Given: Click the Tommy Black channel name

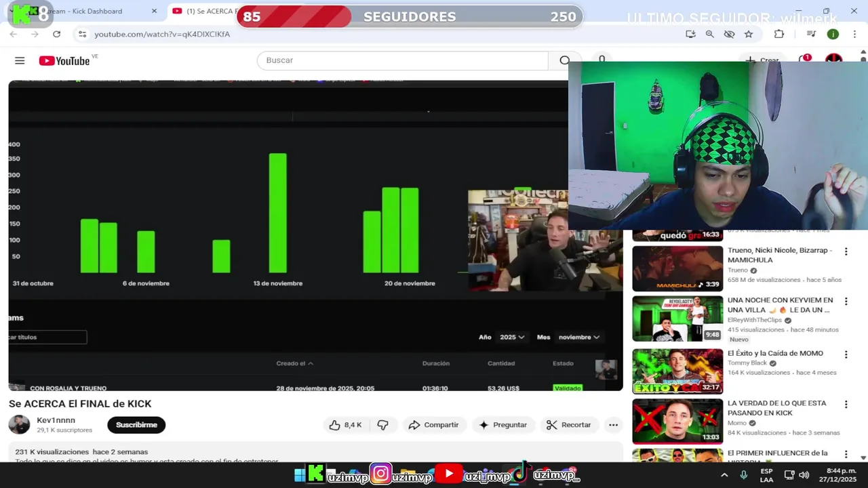Looking at the screenshot, I should [x=747, y=363].
